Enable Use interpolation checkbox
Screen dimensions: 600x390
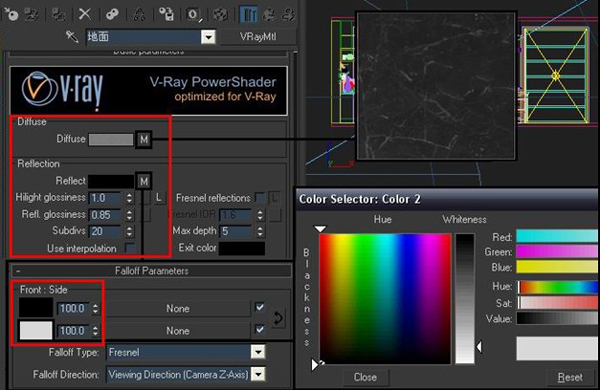tap(130, 248)
